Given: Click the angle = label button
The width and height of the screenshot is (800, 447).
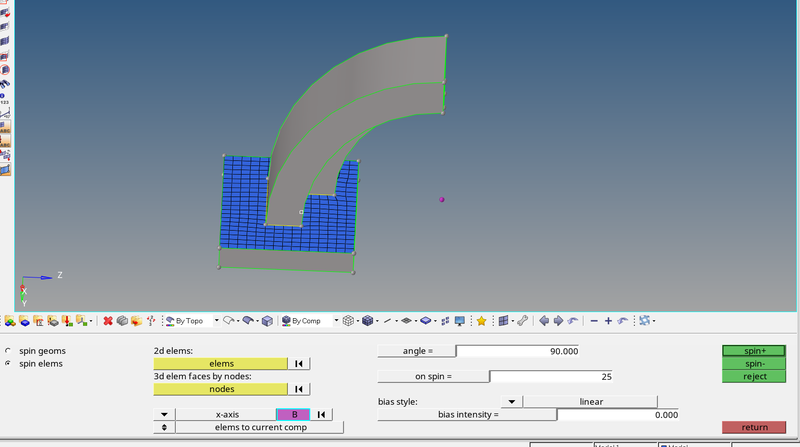Looking at the screenshot, I should click(417, 351).
